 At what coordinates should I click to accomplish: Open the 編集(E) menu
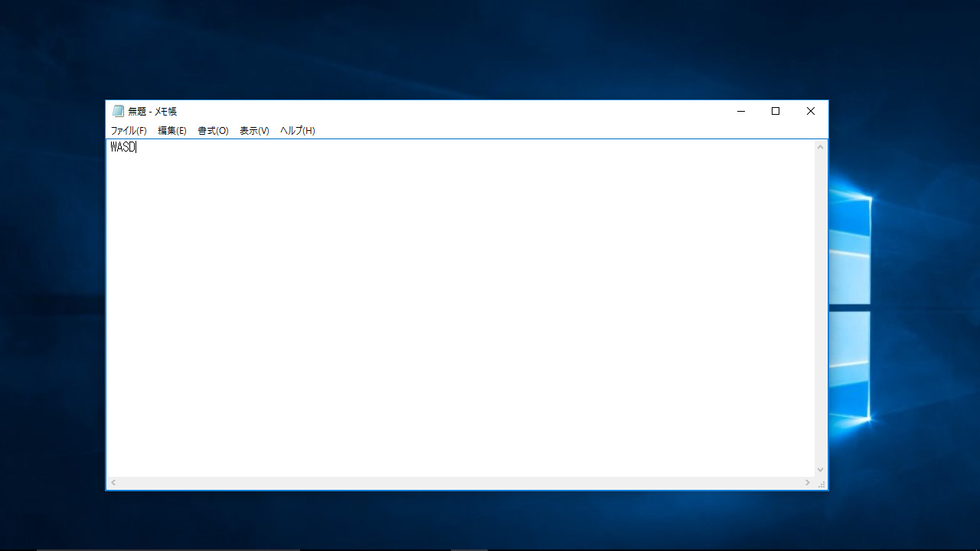[172, 131]
